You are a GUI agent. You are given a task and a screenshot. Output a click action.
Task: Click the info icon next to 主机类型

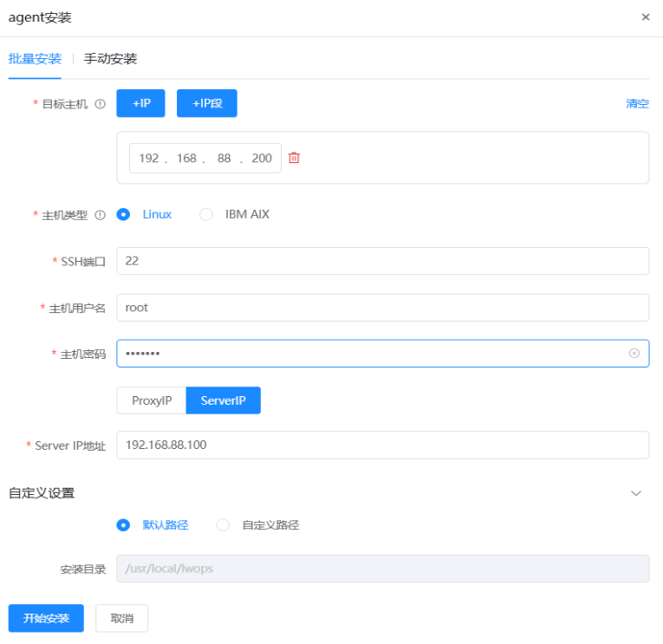click(101, 215)
